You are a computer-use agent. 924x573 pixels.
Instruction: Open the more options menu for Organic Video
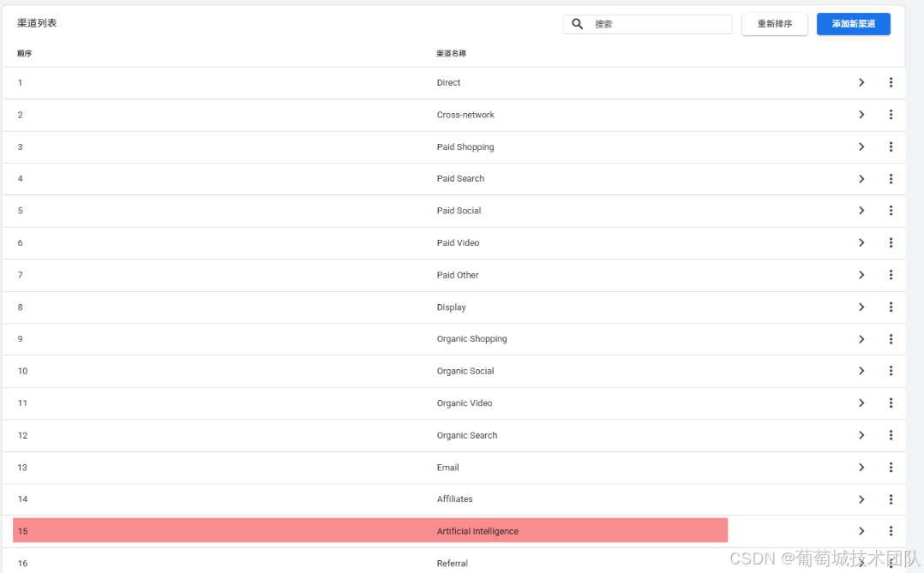(x=891, y=403)
